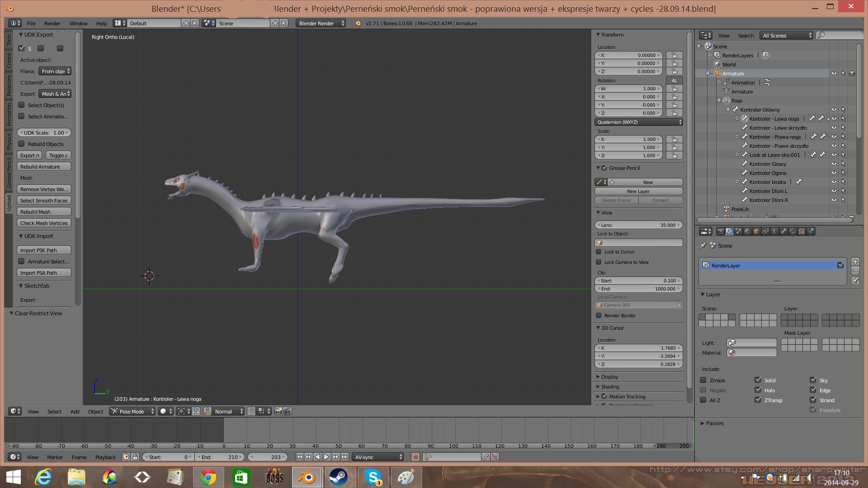868x488 pixels.
Task: Open the Armature data tab
Action: click(x=774, y=231)
